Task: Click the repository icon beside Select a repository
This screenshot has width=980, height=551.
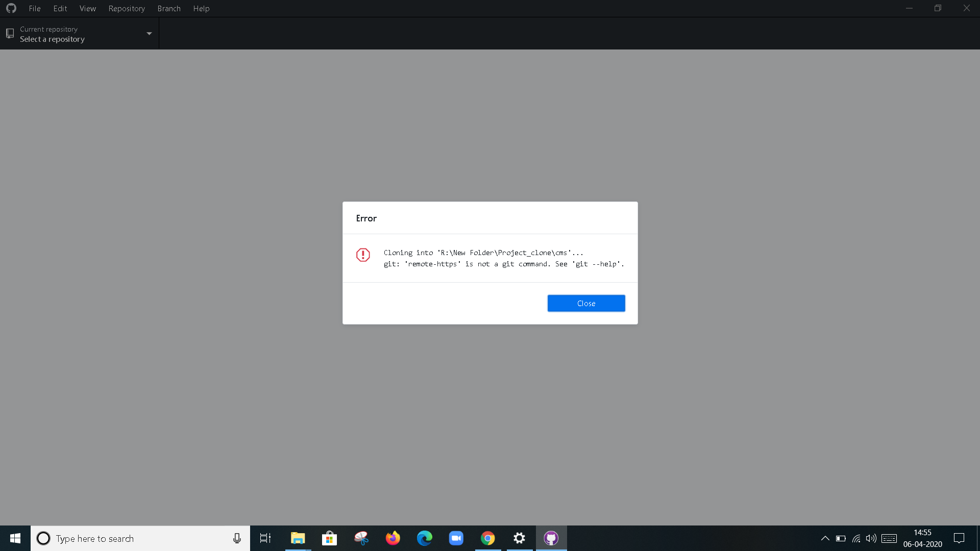Action: click(10, 34)
